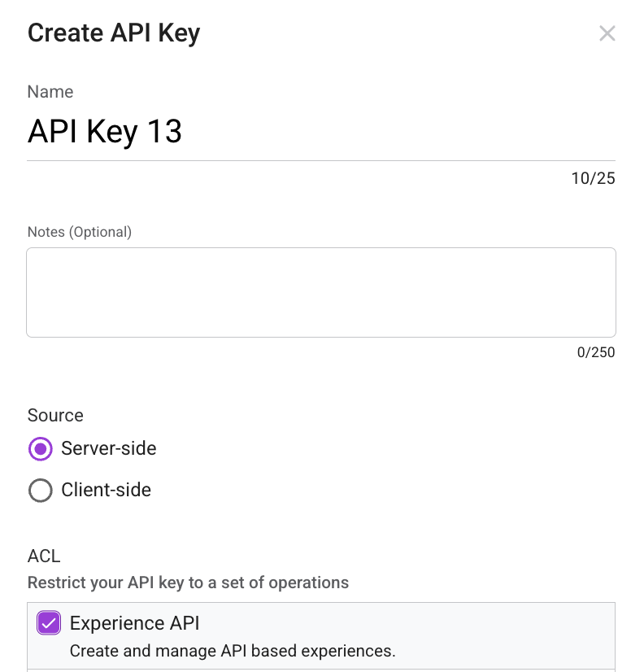644x672 pixels.
Task: Focus the Notes (Optional) text area
Action: 320,292
